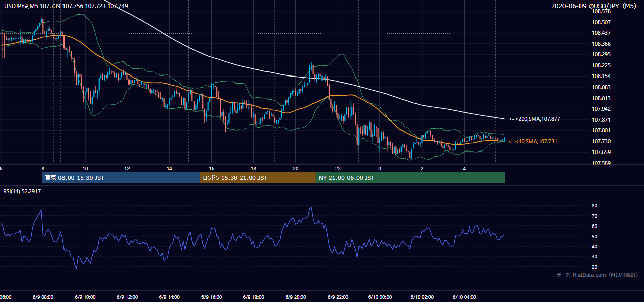Select the NY 21:00-06:00 JST session bar

point(411,178)
